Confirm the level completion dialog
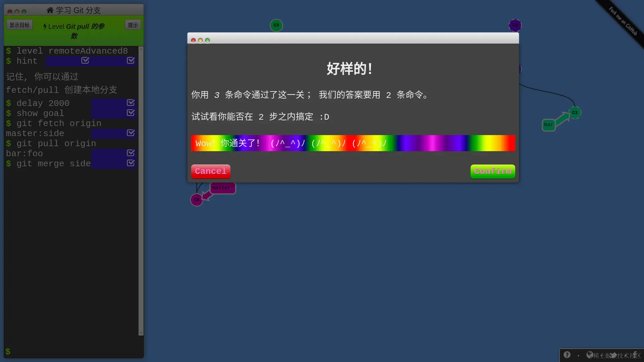The image size is (644, 362). 492,171
